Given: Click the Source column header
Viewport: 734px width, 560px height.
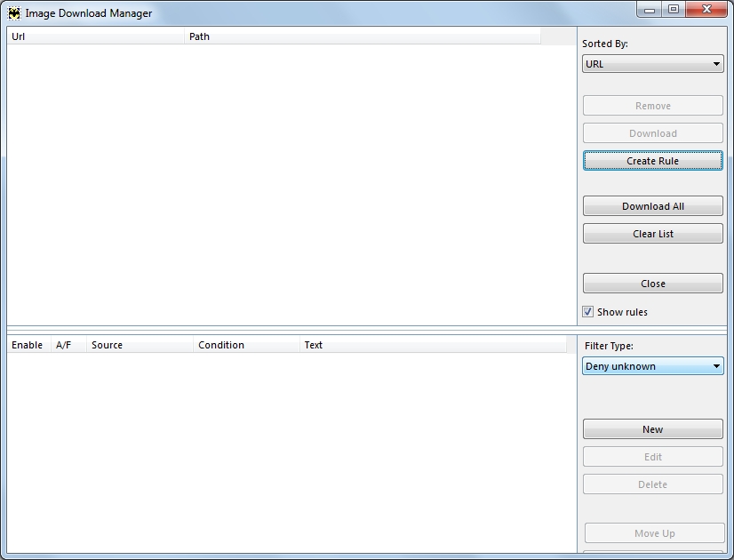Looking at the screenshot, I should [140, 345].
